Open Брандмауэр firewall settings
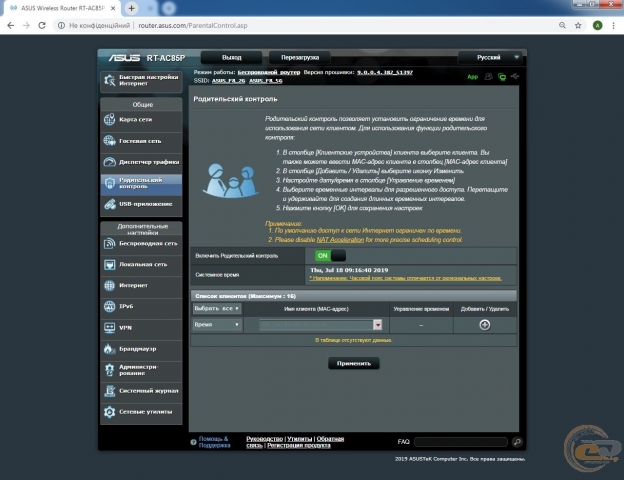 point(141,349)
